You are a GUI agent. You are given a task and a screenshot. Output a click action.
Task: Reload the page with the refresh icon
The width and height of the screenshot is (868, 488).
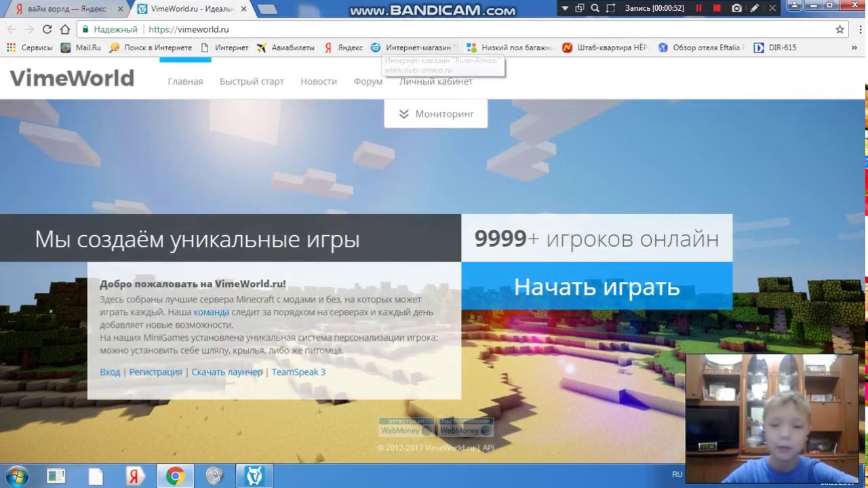pos(47,29)
